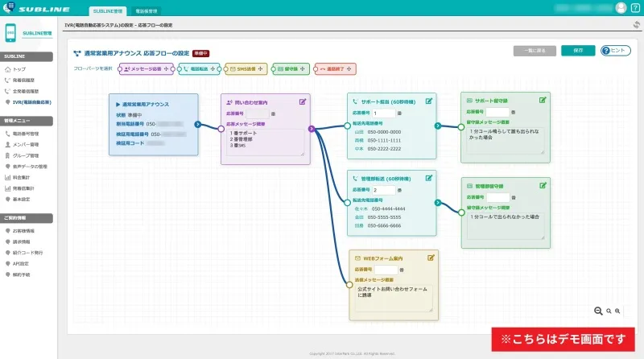
Task: Click output arrow of サポート転送 node
Action: tap(438, 126)
